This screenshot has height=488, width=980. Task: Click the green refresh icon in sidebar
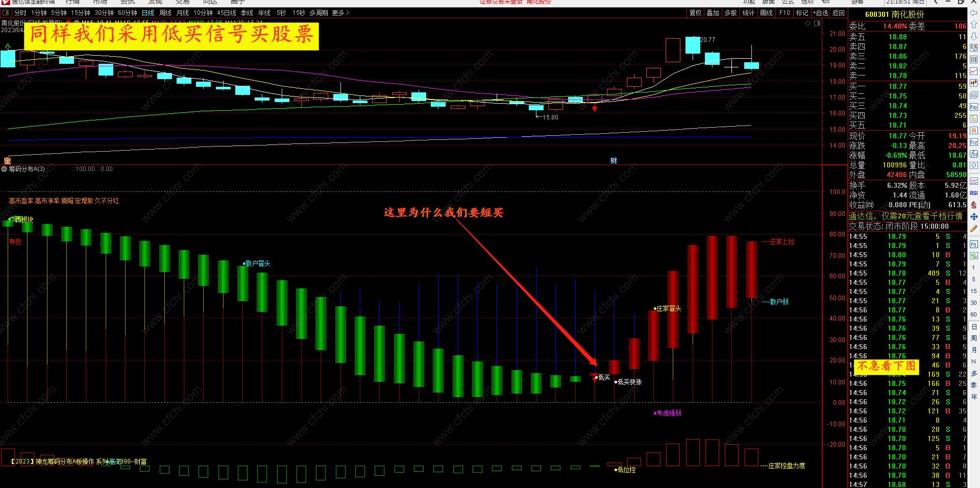pyautogui.click(x=973, y=256)
